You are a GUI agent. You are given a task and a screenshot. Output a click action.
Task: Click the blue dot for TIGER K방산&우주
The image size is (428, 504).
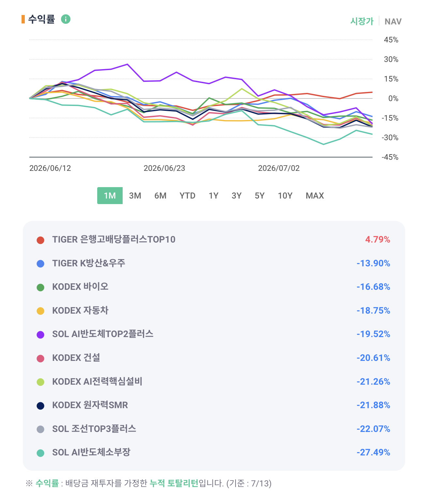tap(40, 264)
